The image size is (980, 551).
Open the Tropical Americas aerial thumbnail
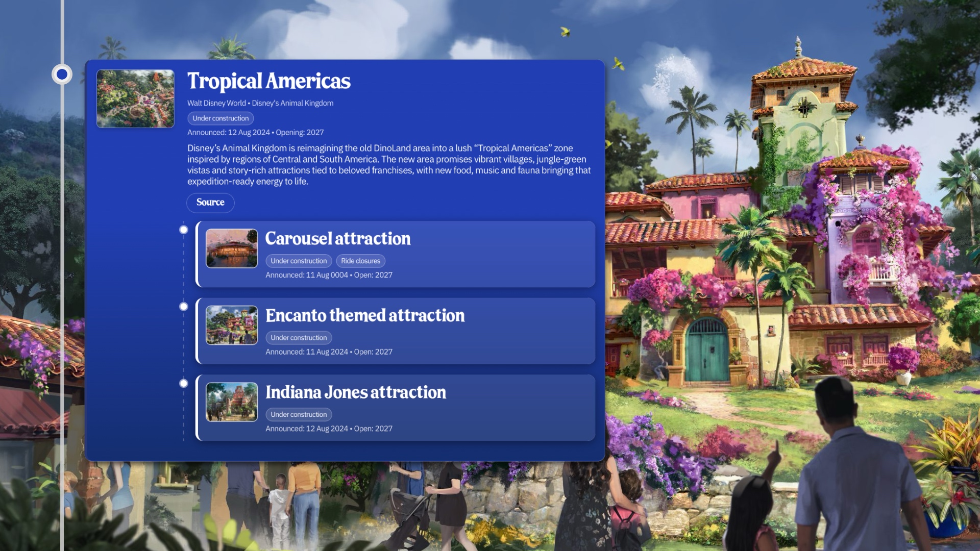coord(135,98)
